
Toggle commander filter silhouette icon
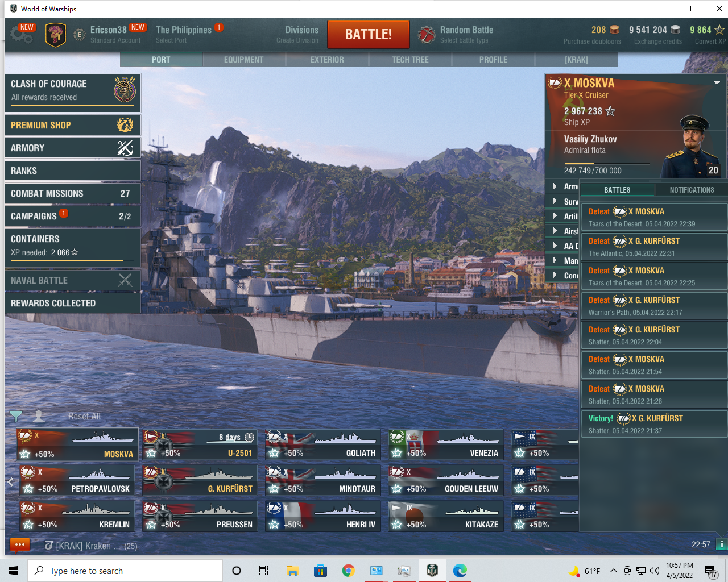click(x=39, y=417)
